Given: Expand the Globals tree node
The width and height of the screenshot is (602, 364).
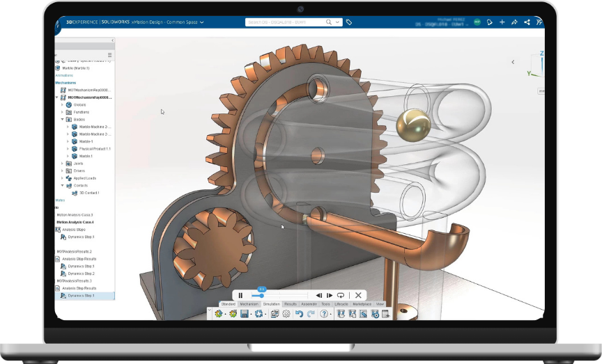Looking at the screenshot, I should [x=62, y=104].
